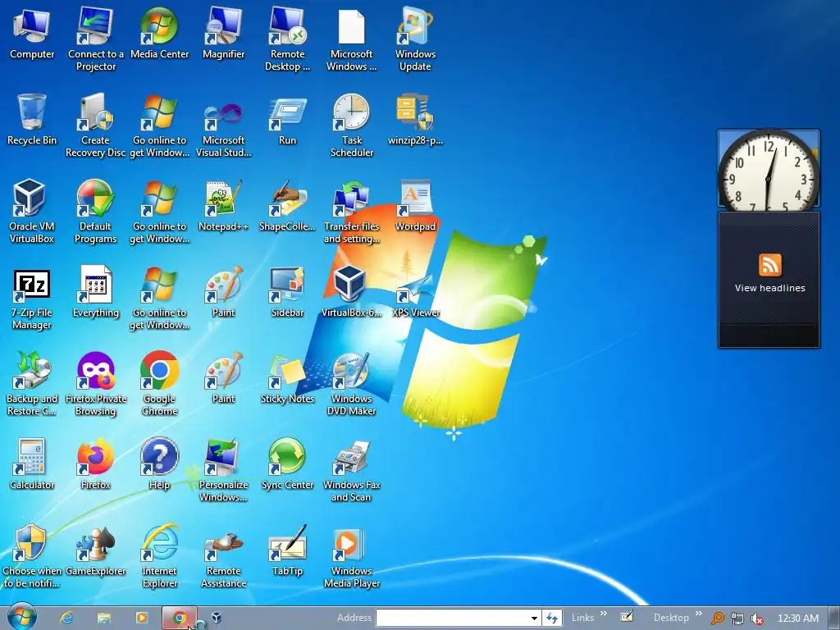Open Backup and Restore Center shortcut
This screenshot has width=840, height=630.
pyautogui.click(x=32, y=383)
